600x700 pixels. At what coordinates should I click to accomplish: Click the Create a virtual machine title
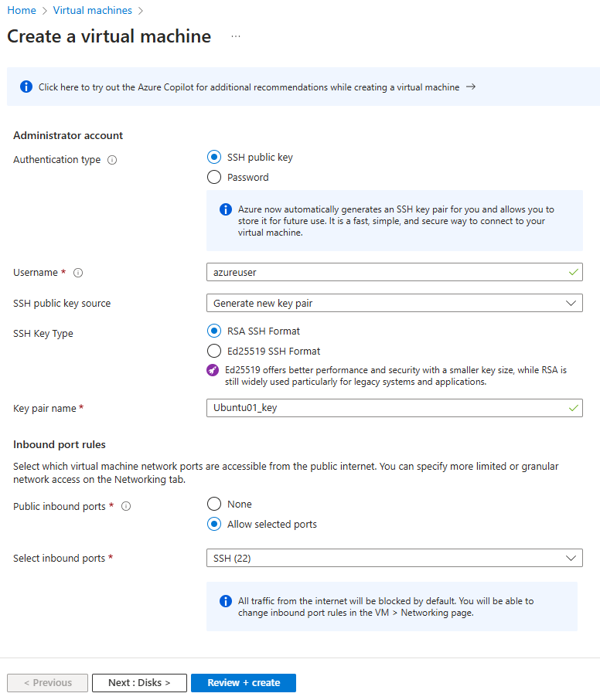click(x=109, y=36)
